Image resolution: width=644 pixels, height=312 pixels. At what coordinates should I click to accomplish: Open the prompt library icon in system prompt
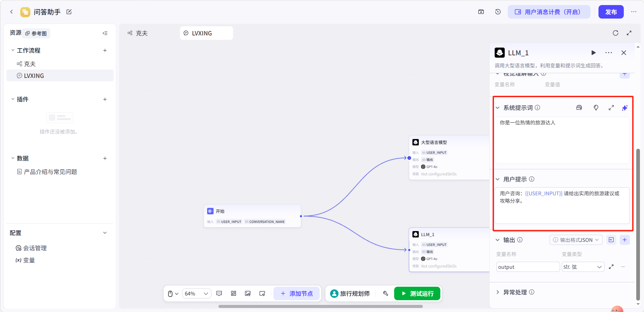579,108
